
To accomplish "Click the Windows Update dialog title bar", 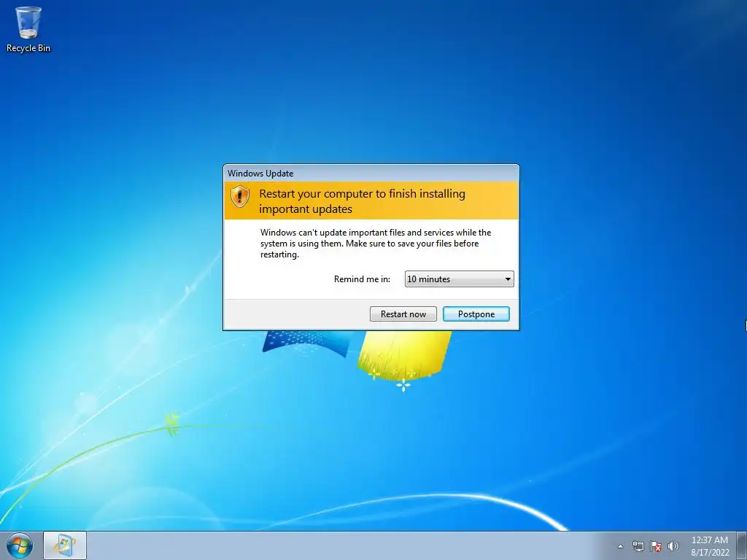I will [371, 174].
